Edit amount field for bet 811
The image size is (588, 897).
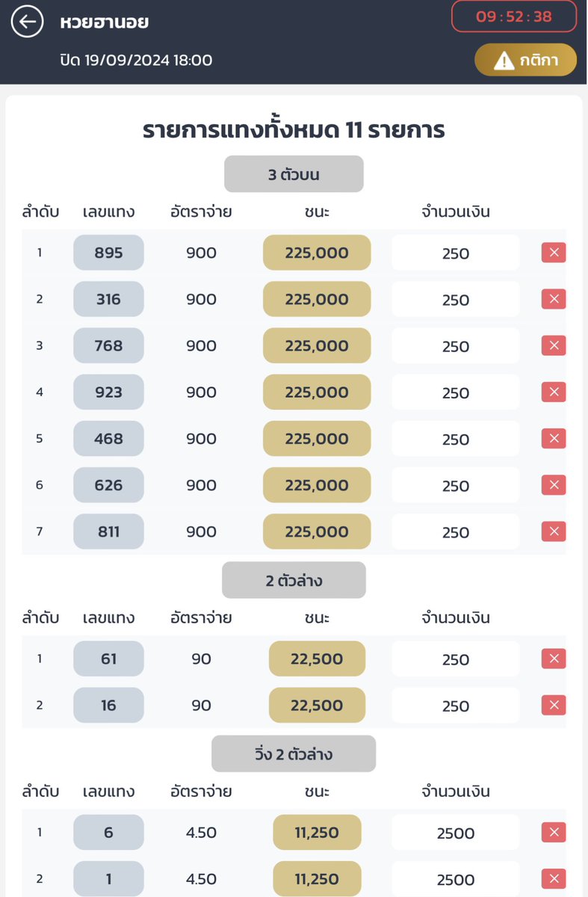coord(455,531)
